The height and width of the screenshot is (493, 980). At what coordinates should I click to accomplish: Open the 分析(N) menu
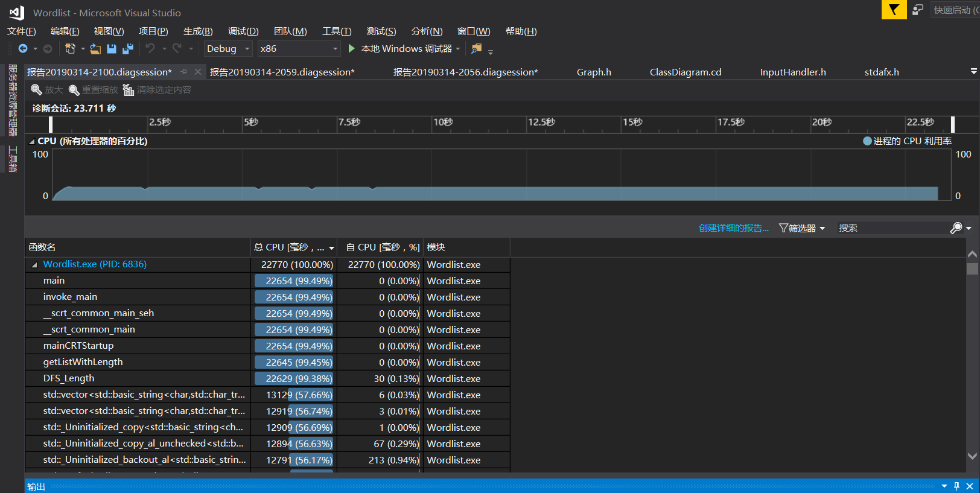[x=427, y=31]
